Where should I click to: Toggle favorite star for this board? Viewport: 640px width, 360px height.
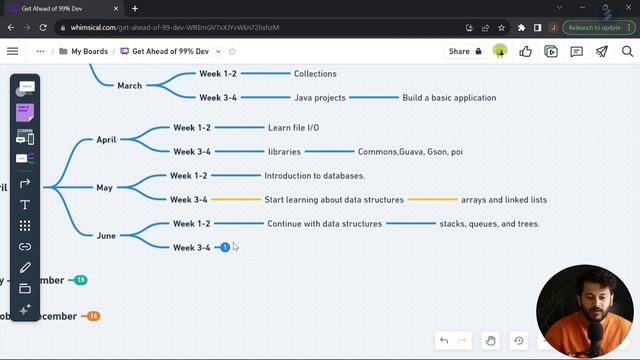pyautogui.click(x=232, y=51)
